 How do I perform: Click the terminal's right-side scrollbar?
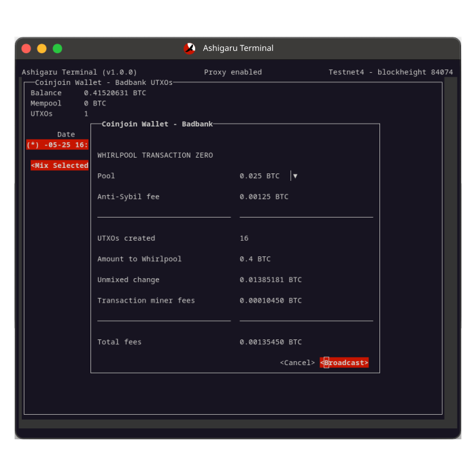(x=450, y=245)
